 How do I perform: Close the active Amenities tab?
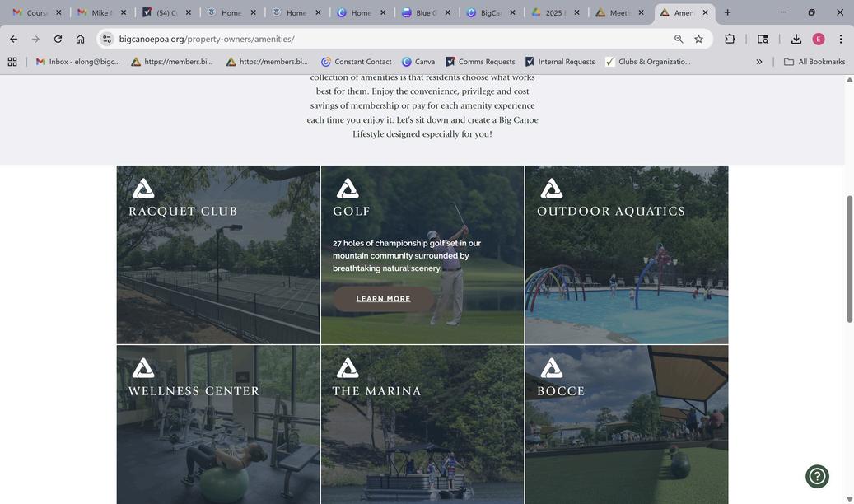(x=705, y=12)
